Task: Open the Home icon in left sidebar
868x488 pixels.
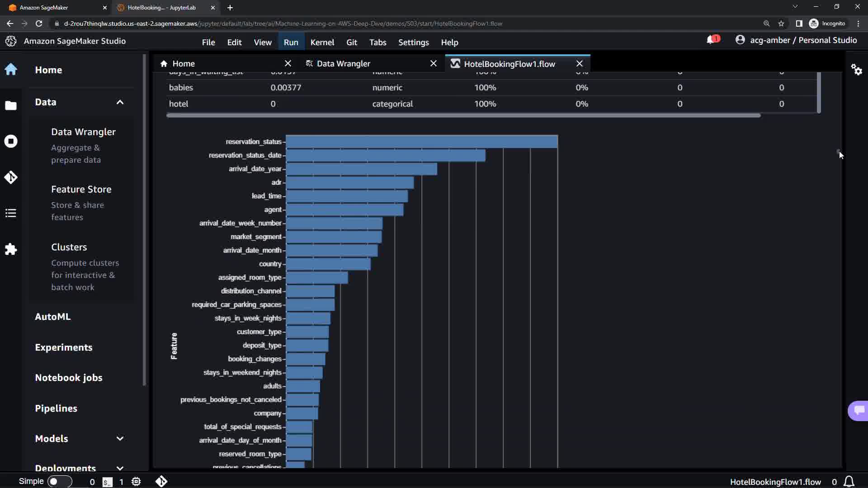Action: 11,70
